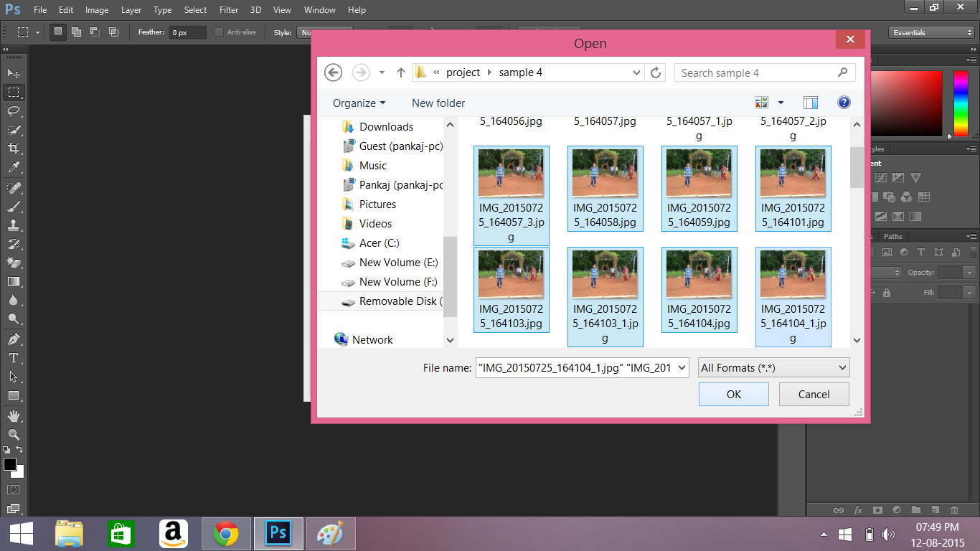Toggle lock all on layer
Image resolution: width=980 pixels, height=551 pixels.
point(887,293)
